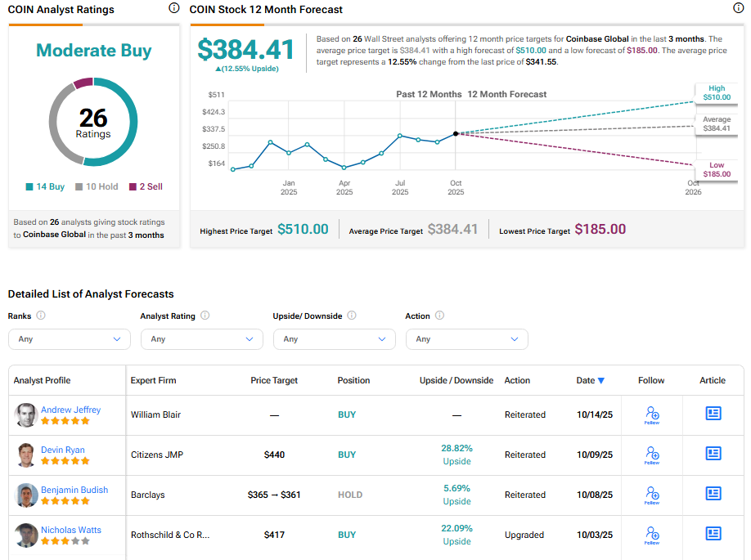Open info tooltip for Upside/Downside filter

[x=352, y=316]
